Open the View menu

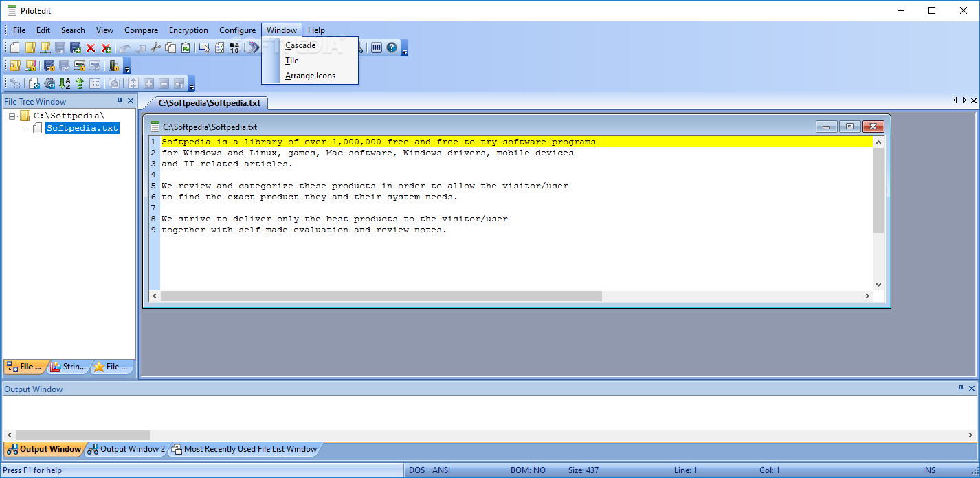tap(104, 30)
